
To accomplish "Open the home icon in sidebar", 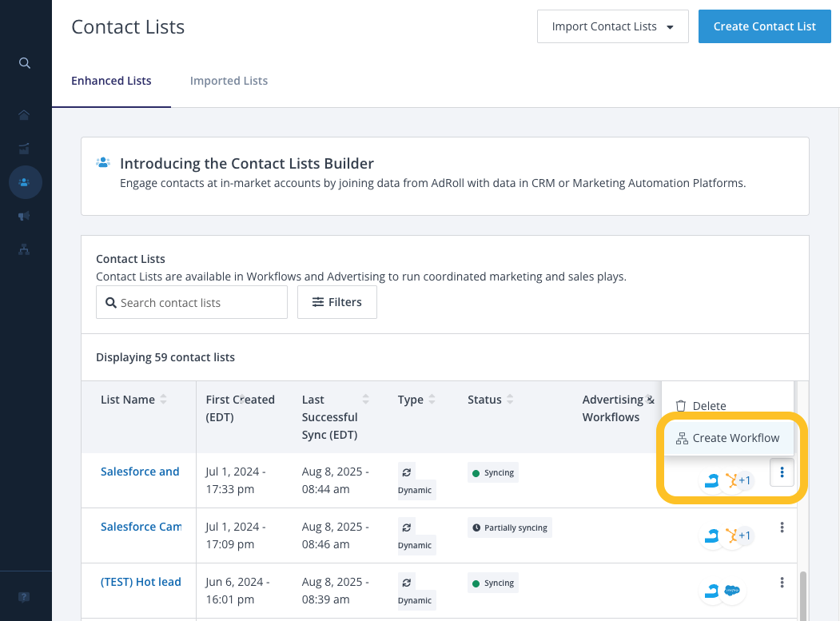I will pyautogui.click(x=25, y=115).
